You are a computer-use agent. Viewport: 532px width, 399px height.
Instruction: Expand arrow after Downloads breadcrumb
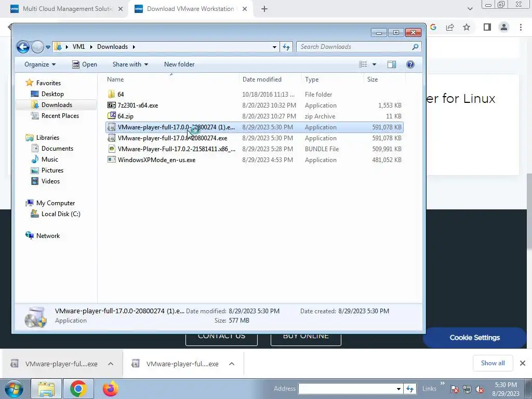(134, 47)
